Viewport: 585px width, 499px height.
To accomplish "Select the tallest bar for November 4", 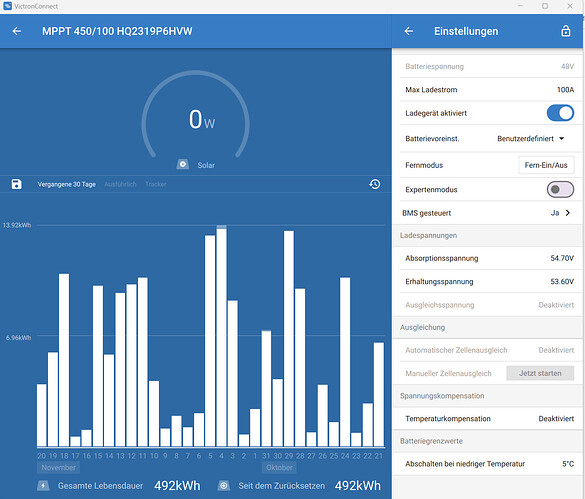I will pyautogui.click(x=221, y=336).
